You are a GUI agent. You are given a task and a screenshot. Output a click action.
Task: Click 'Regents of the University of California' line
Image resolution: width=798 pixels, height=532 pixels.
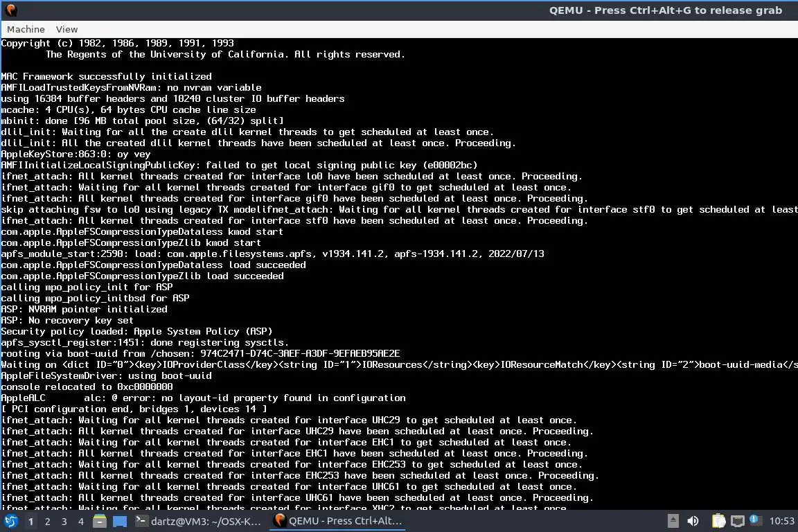pyautogui.click(x=225, y=55)
